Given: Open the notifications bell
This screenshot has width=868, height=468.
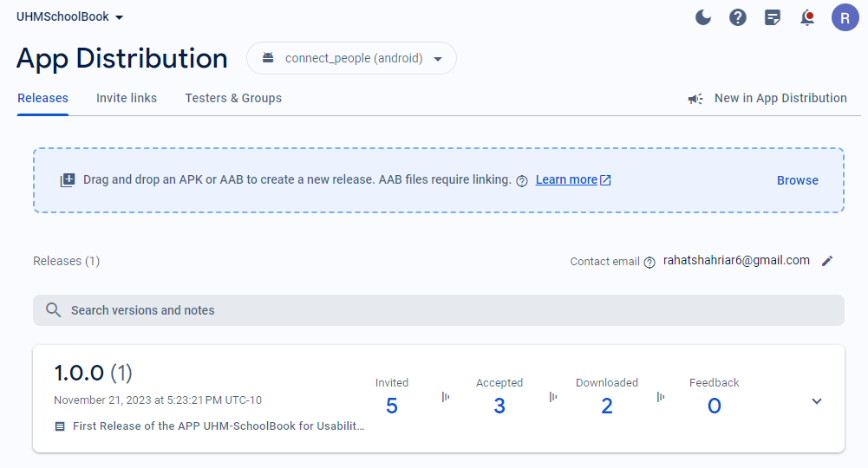Looking at the screenshot, I should [x=807, y=17].
